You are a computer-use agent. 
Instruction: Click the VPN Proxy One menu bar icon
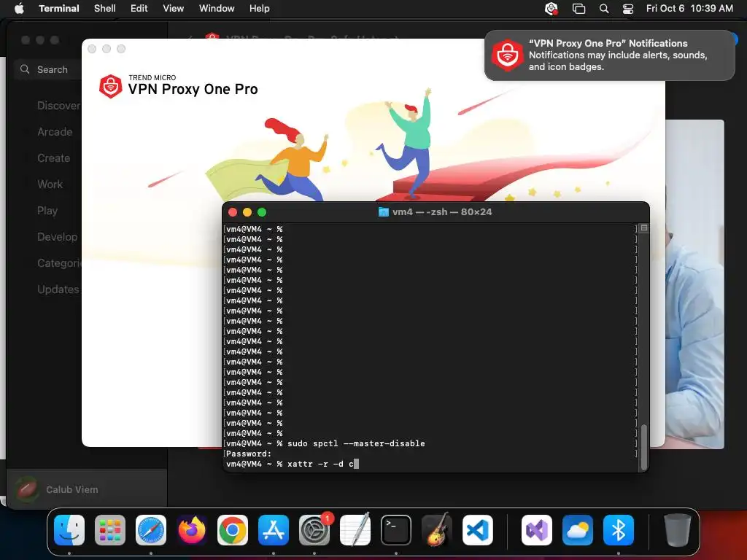551,9
